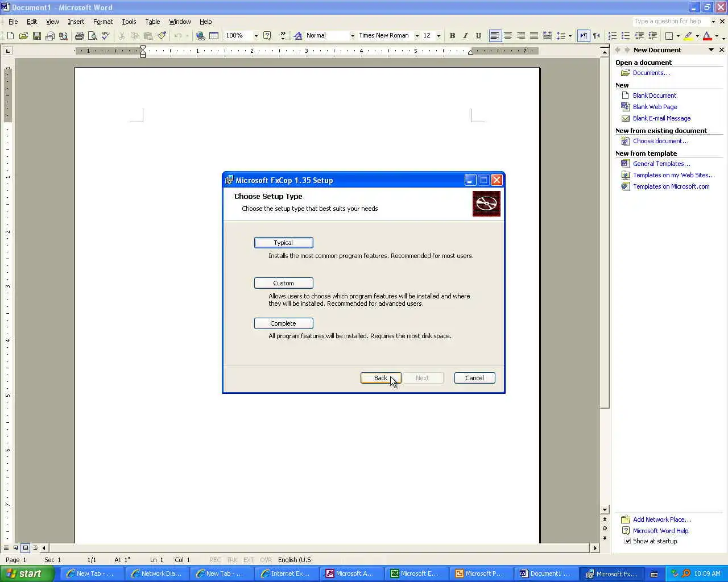Open the Font Color dropdown arrow
The image size is (728, 582).
pyautogui.click(x=717, y=36)
